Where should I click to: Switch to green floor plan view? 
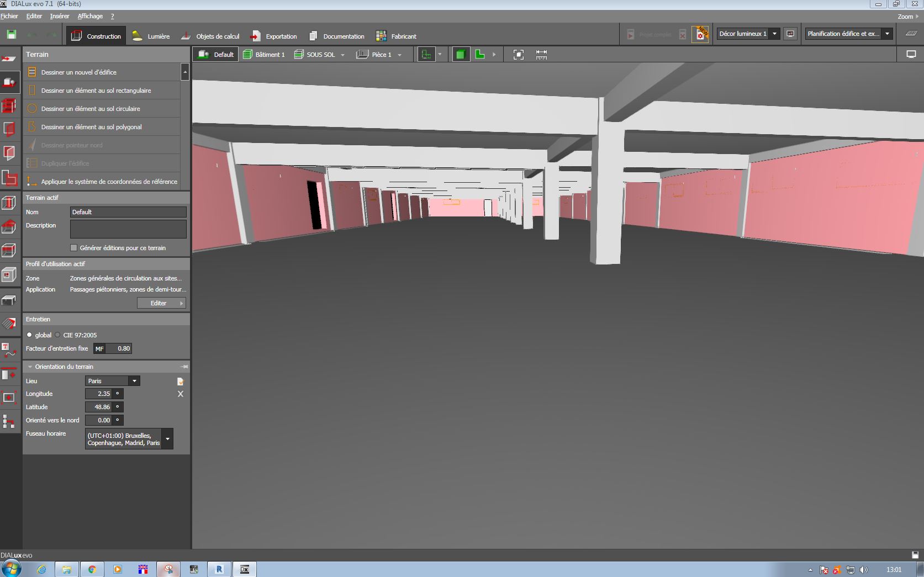[480, 55]
